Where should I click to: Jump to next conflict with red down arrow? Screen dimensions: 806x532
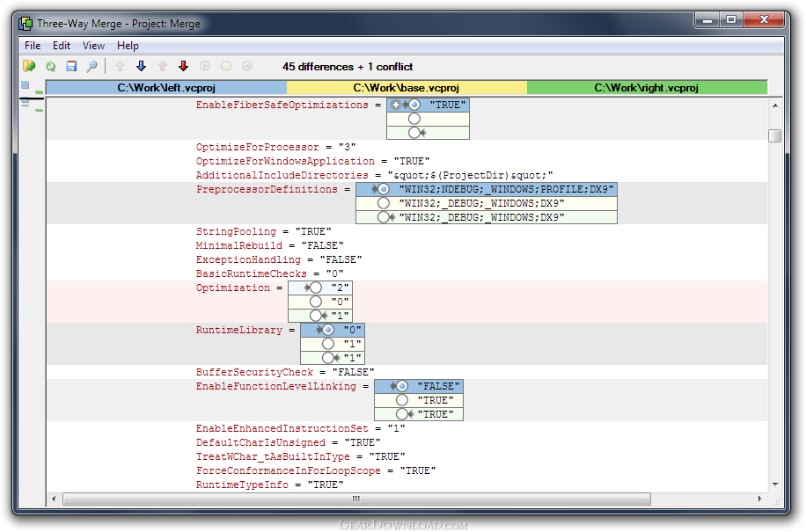[x=184, y=66]
